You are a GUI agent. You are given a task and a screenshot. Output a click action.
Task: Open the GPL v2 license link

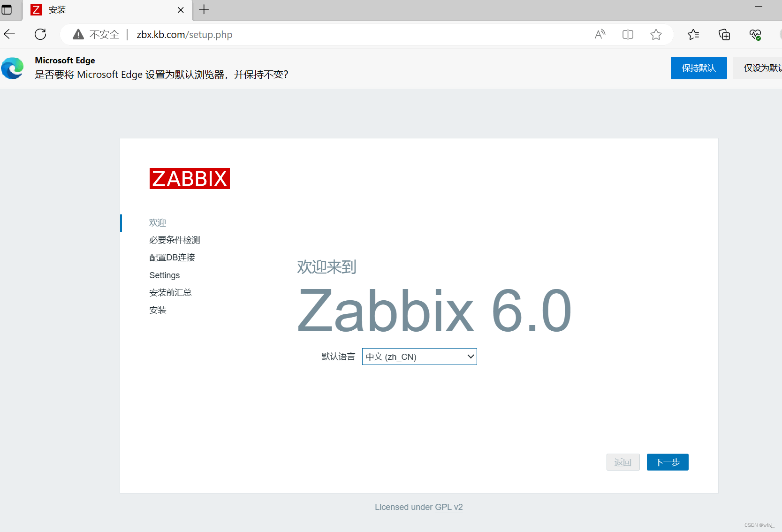point(449,507)
